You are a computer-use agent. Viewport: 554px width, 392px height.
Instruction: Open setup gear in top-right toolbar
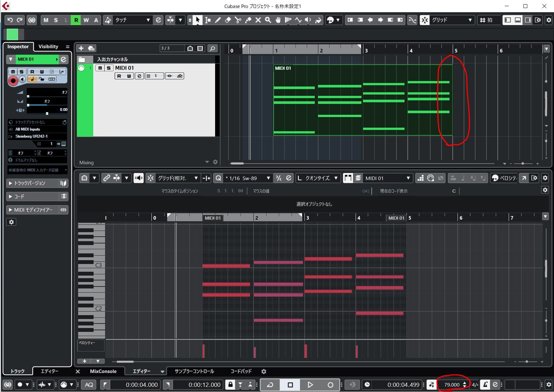coord(549,20)
